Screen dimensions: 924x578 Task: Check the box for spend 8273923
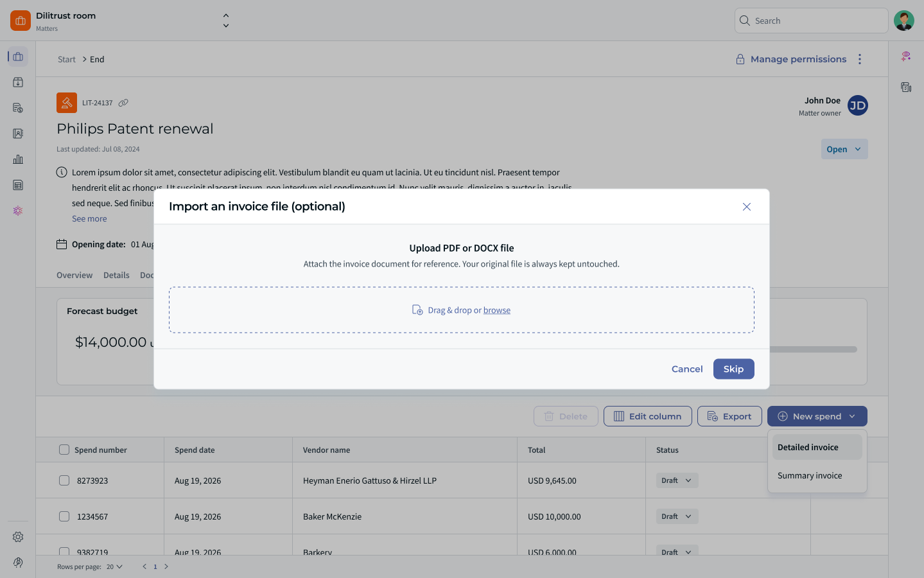[x=64, y=480]
